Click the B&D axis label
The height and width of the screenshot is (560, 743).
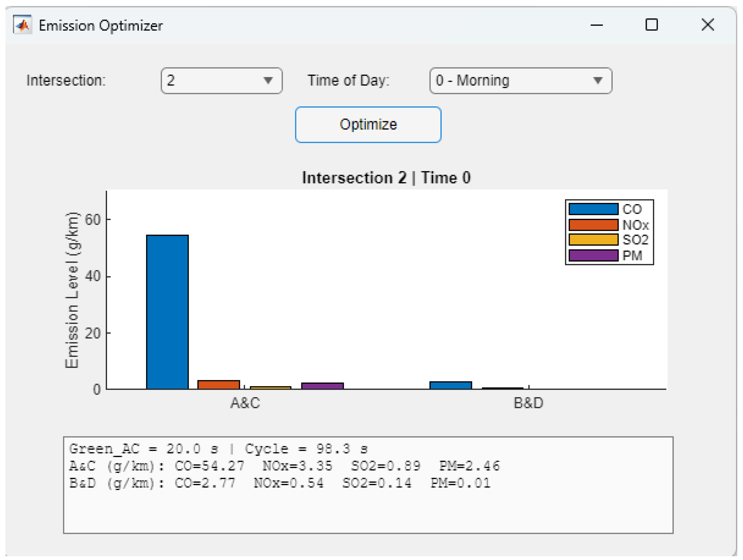(x=528, y=403)
